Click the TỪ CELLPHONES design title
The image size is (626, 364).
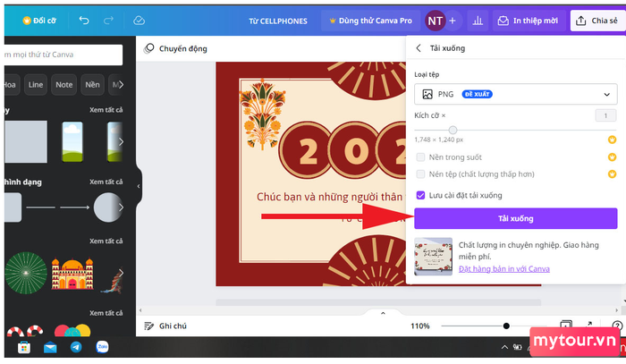(278, 21)
